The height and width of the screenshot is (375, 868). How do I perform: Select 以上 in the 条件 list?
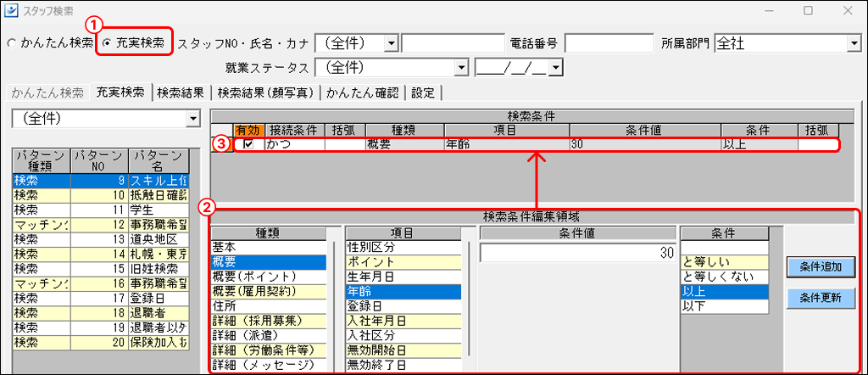click(x=725, y=291)
